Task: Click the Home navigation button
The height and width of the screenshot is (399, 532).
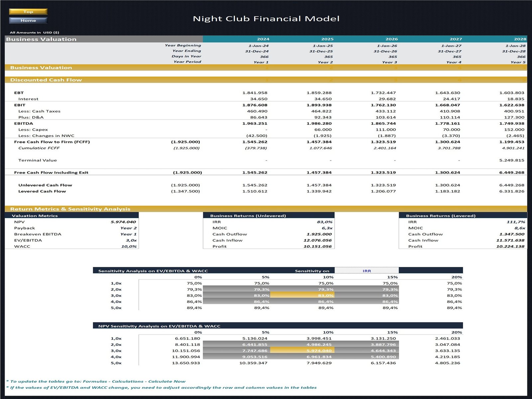Action: [28, 20]
